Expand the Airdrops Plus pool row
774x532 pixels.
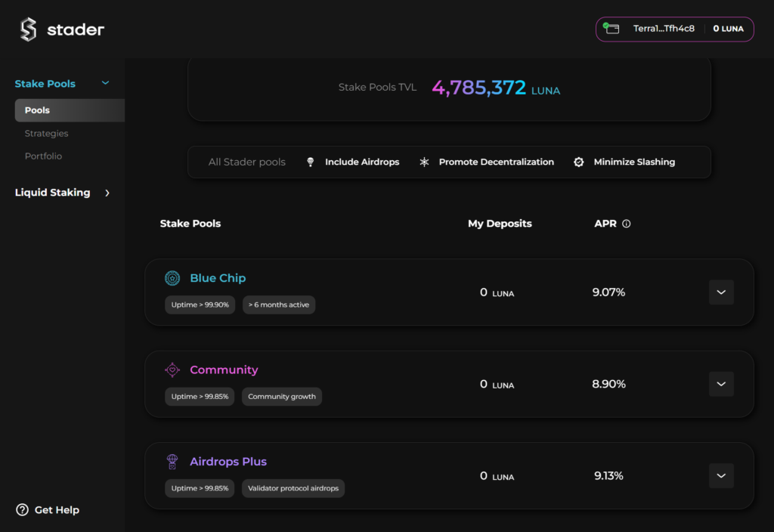coord(721,475)
